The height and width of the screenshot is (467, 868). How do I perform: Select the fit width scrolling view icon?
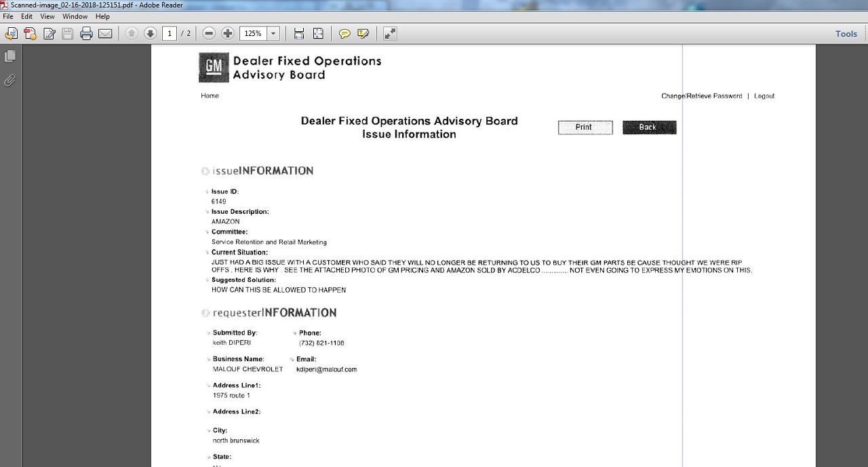(299, 33)
